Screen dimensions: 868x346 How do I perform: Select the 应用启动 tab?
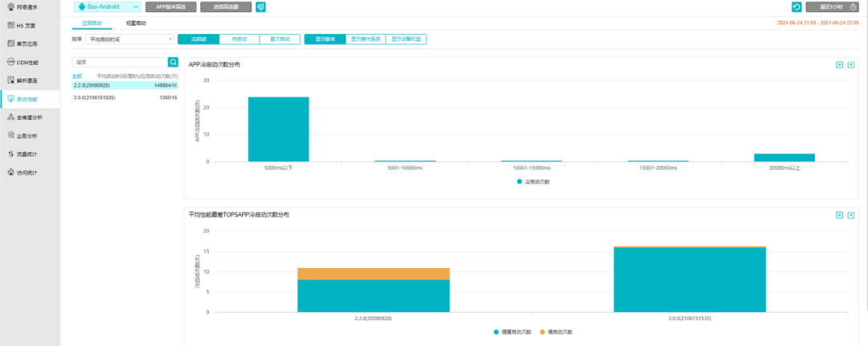coord(92,24)
